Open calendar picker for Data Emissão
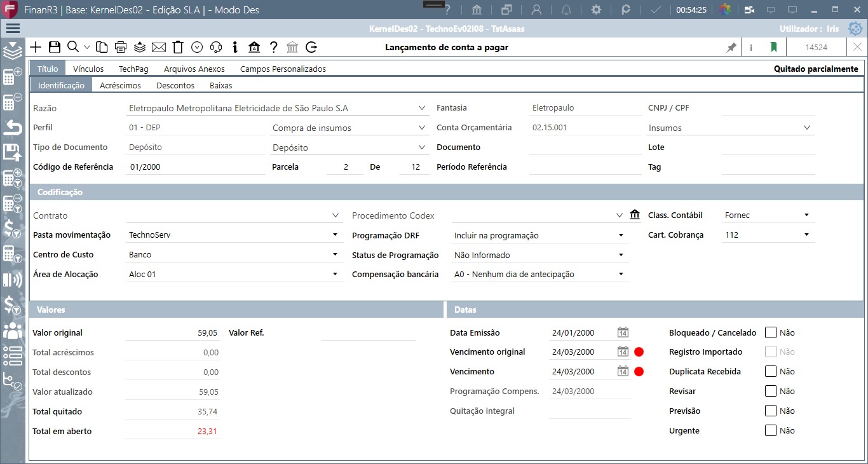868x464 pixels. tap(623, 332)
